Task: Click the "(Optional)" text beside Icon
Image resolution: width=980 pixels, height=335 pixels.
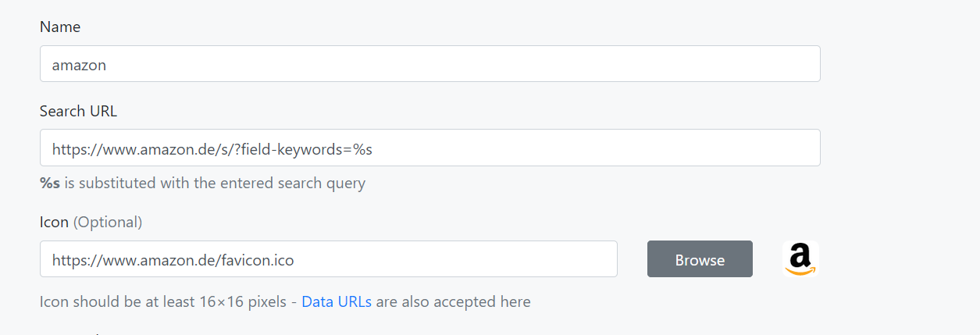Action: (x=108, y=222)
